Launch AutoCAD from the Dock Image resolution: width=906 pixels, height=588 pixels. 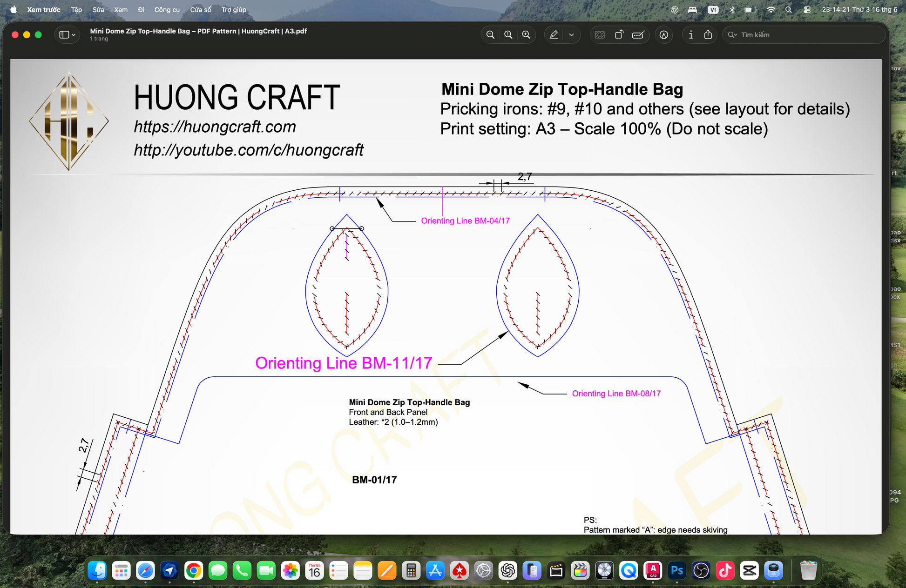(x=653, y=570)
